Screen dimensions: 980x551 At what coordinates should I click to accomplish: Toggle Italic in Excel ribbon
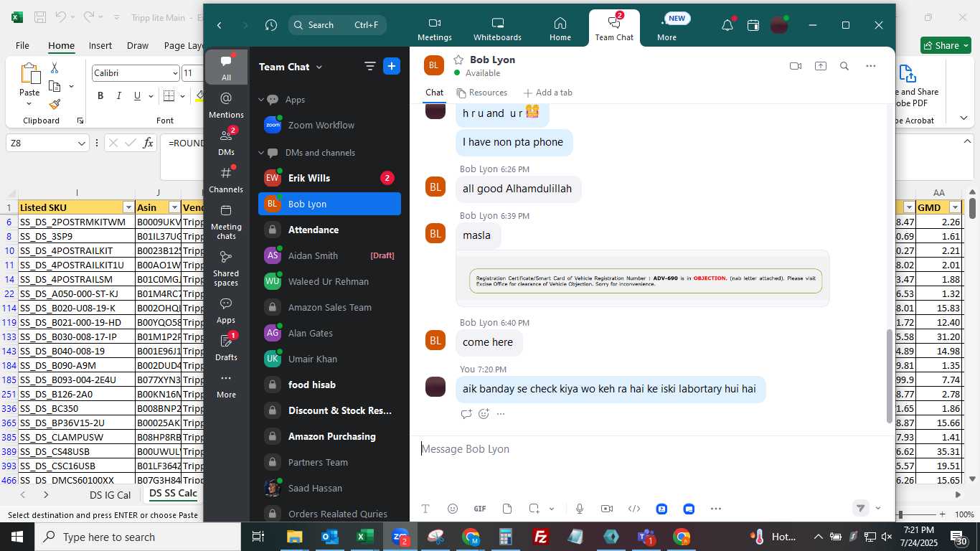click(x=119, y=96)
